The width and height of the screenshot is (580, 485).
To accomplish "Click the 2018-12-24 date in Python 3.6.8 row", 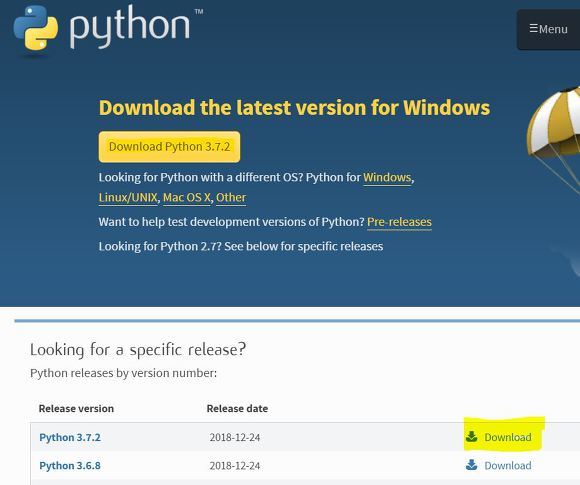I will [235, 465].
